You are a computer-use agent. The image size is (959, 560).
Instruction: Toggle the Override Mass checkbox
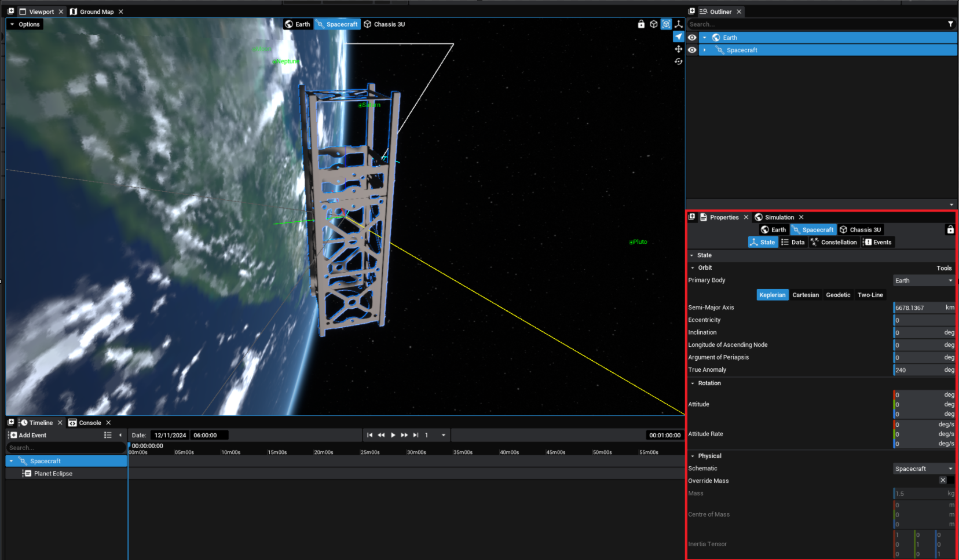(943, 481)
